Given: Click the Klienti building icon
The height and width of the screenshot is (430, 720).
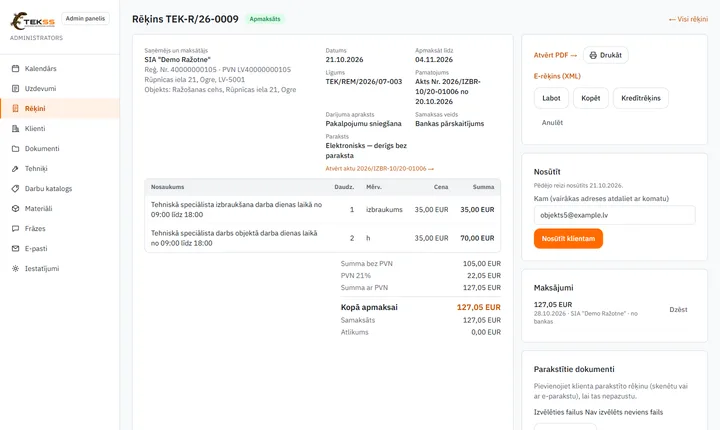Looking at the screenshot, I should point(15,129).
